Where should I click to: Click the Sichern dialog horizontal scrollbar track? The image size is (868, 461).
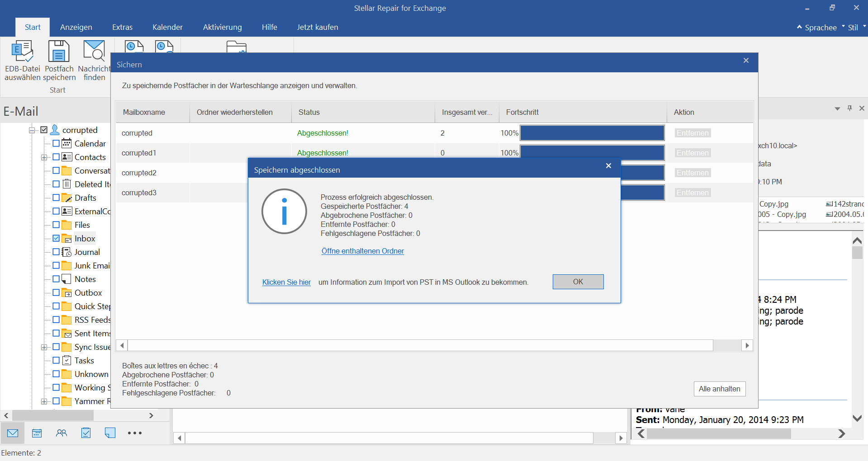coord(420,345)
